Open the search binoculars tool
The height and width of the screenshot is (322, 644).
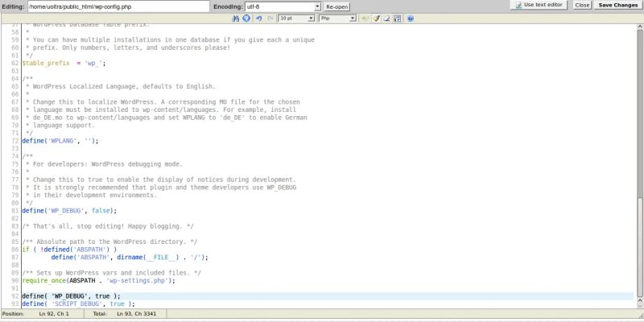(235, 19)
